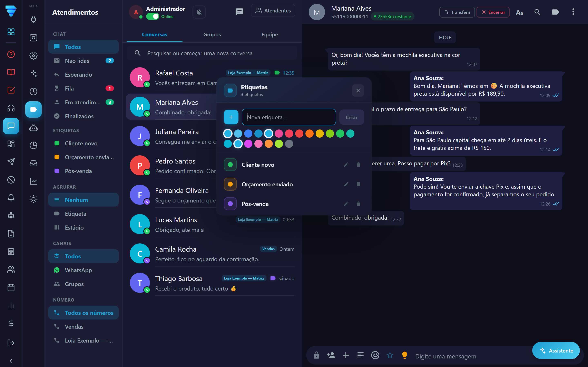
Task: Switch to the Grupos tab
Action: (212, 34)
